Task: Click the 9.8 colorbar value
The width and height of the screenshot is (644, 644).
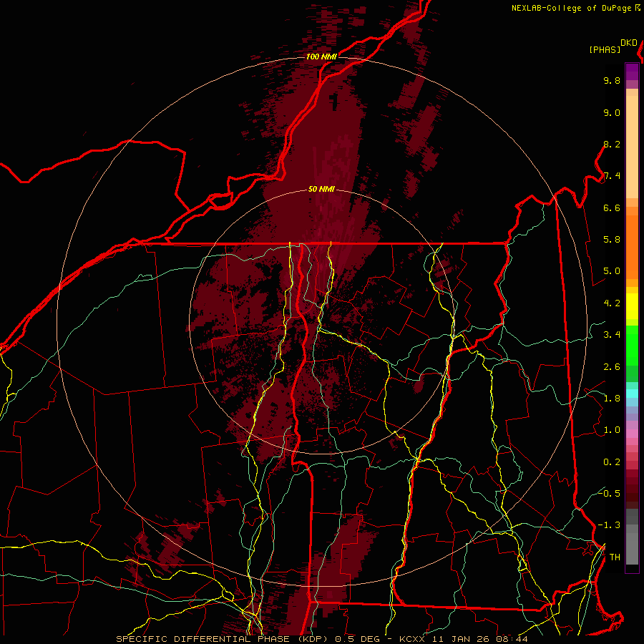Action: (612, 80)
